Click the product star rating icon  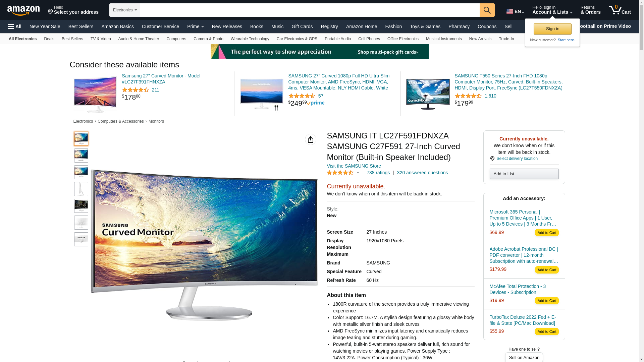(x=340, y=173)
